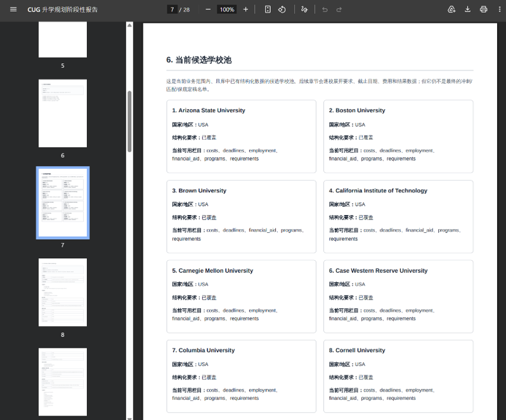The width and height of the screenshot is (506, 420).
Task: Print the document
Action: pos(483,10)
